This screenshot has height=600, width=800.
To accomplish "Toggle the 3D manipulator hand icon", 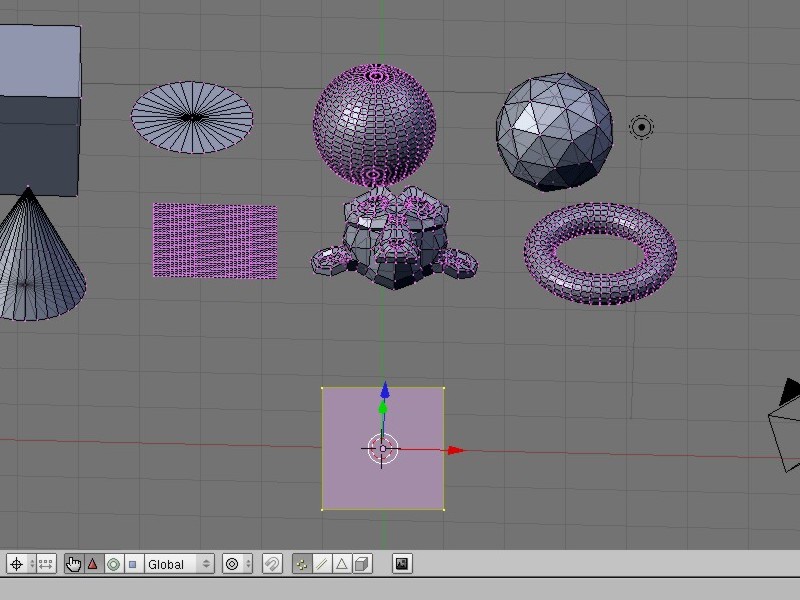I will (x=73, y=564).
